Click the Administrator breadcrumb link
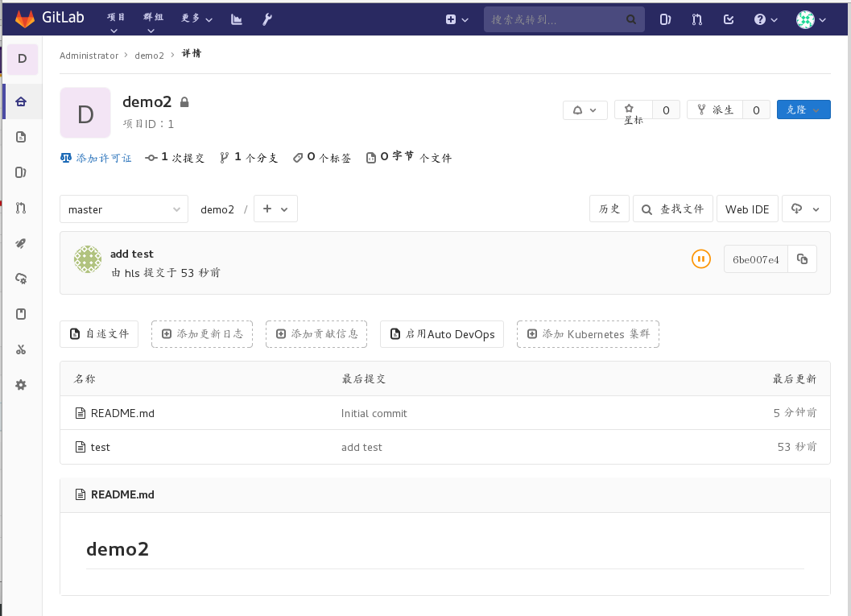The height and width of the screenshot is (616, 851). [x=89, y=56]
